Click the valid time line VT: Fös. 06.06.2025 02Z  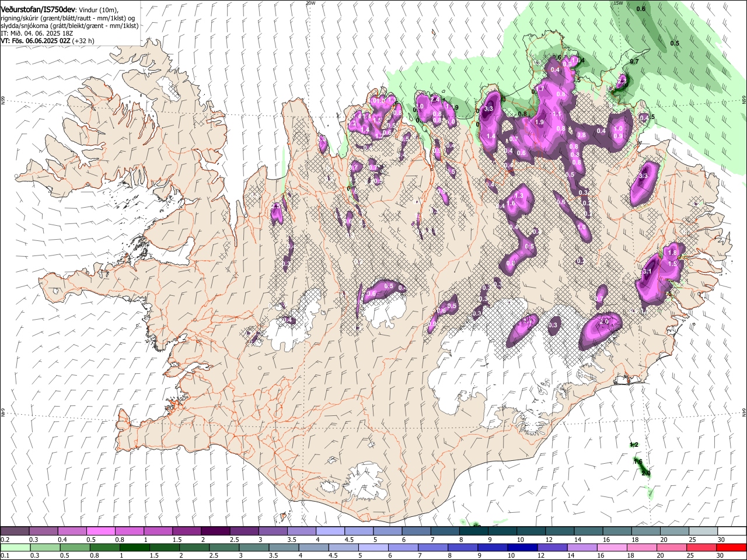click(35, 41)
